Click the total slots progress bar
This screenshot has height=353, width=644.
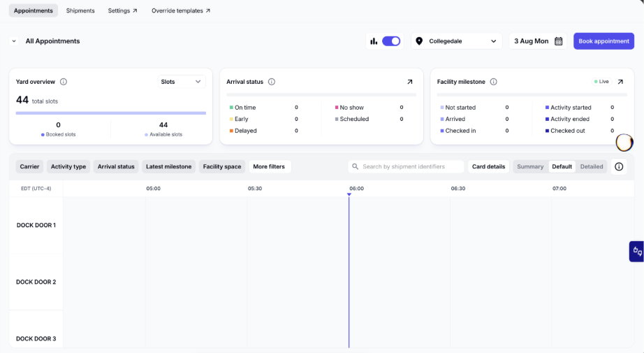click(x=111, y=113)
